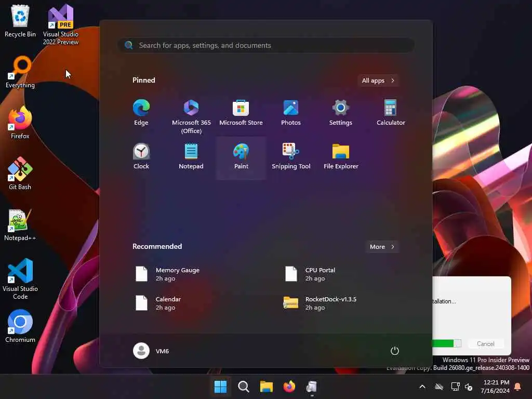Viewport: 532px width, 399px height.
Task: Click the Start menu search field
Action: click(x=265, y=45)
